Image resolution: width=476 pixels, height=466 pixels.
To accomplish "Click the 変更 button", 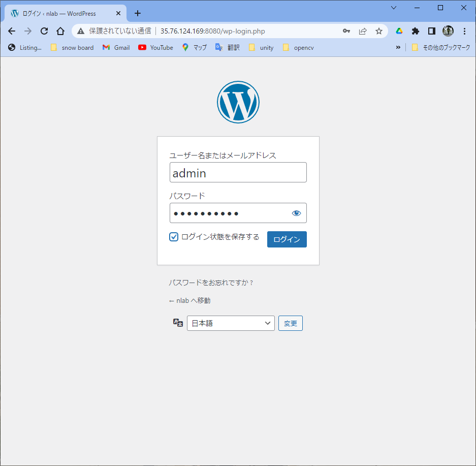I will 290,323.
